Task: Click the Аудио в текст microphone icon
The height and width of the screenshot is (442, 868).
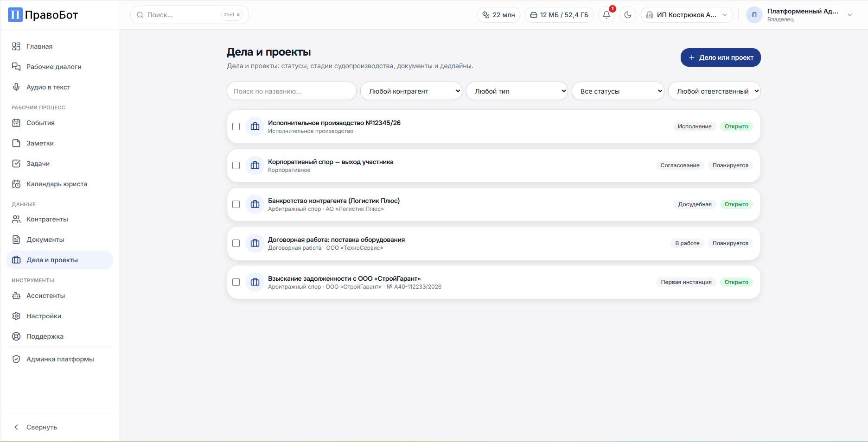Action: (16, 87)
